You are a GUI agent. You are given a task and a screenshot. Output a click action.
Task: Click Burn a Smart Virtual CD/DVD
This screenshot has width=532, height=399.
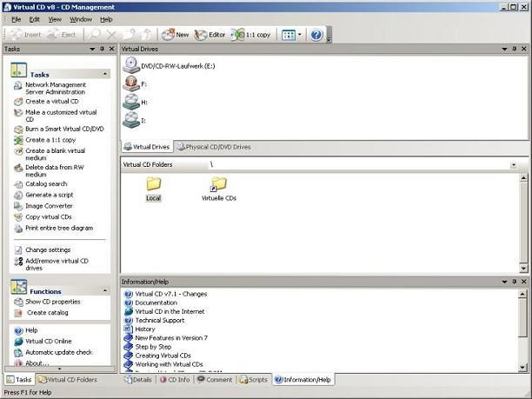click(64, 129)
